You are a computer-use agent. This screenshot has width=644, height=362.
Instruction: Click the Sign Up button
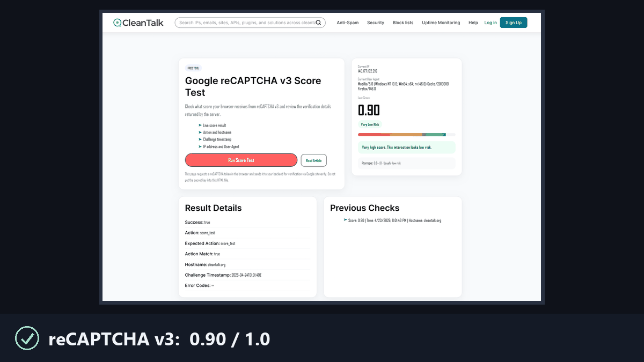pyautogui.click(x=514, y=23)
